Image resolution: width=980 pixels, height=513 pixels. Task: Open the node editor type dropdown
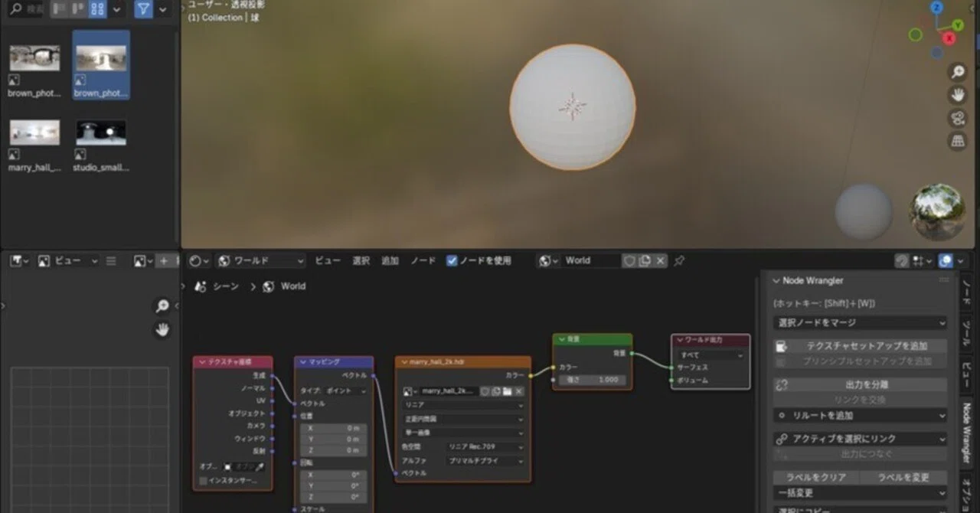click(199, 261)
